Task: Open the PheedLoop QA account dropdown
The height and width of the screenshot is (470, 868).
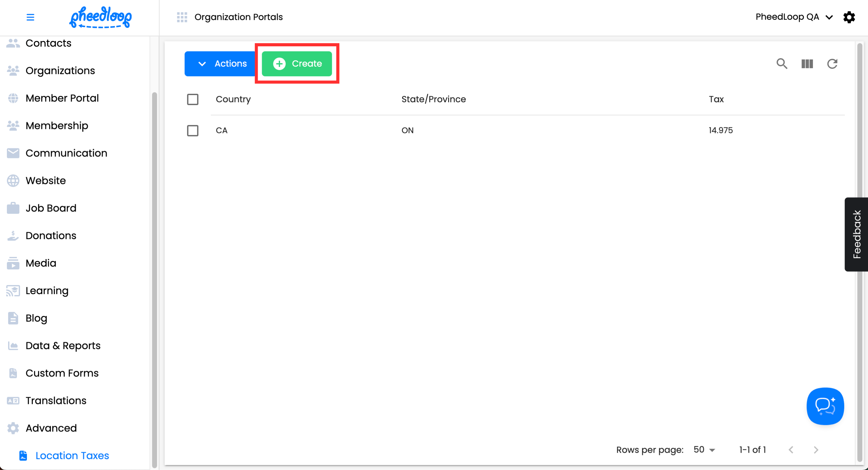Action: coord(793,17)
